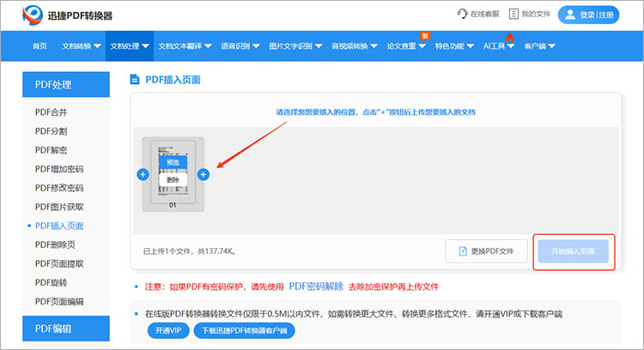
Task: Click file icon in 更换PDF文件 button
Action: [463, 251]
